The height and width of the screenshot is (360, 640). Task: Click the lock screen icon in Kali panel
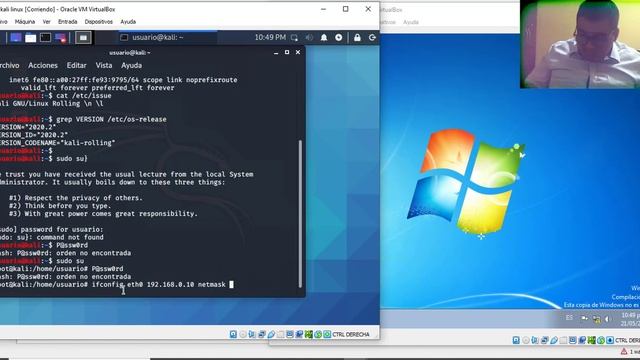pos(357,38)
